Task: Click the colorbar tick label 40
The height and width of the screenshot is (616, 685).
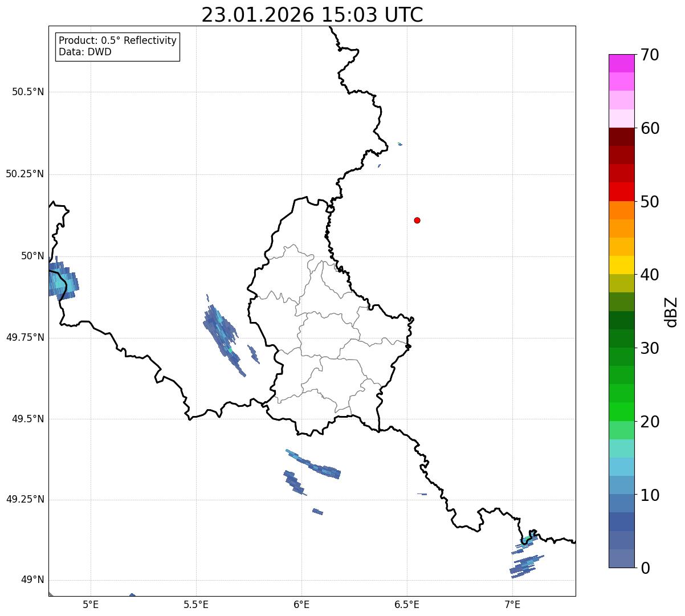Action: click(650, 275)
